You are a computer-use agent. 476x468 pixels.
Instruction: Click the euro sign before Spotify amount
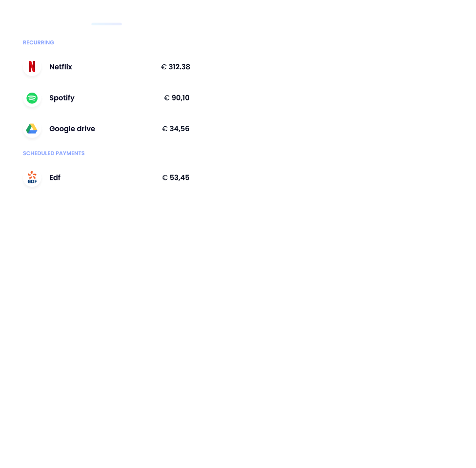(x=167, y=97)
